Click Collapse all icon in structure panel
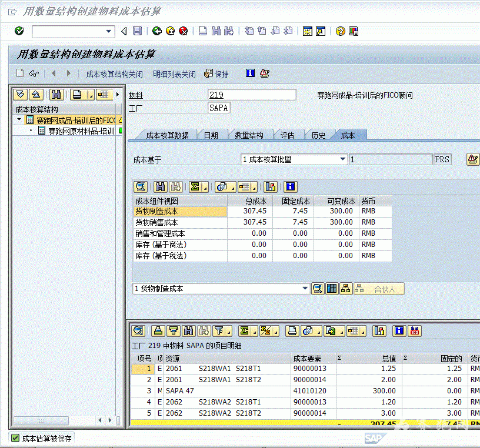Screen dimensions: 480x448 36,95
